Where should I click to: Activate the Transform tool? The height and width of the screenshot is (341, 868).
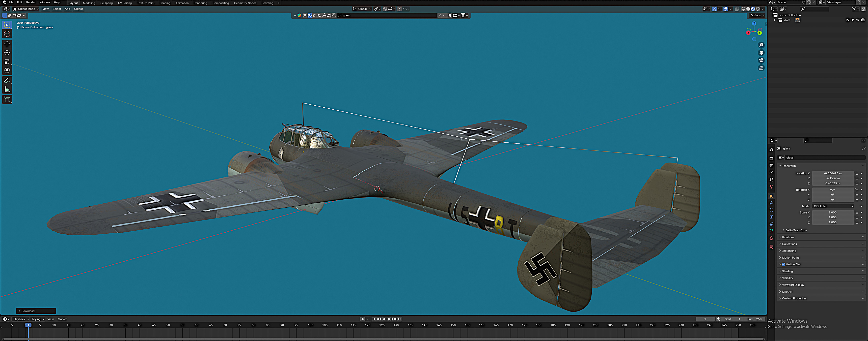click(x=7, y=70)
